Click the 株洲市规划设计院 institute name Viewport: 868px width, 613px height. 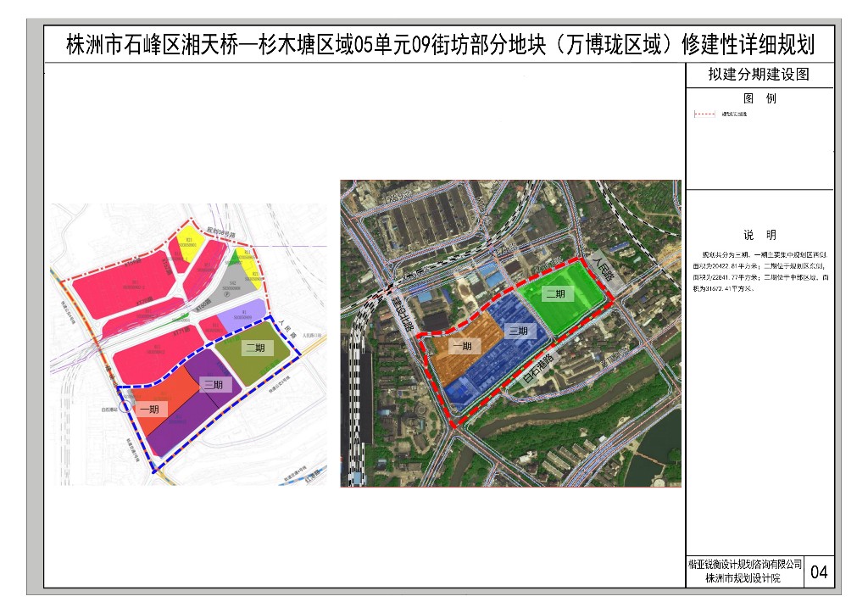click(745, 578)
